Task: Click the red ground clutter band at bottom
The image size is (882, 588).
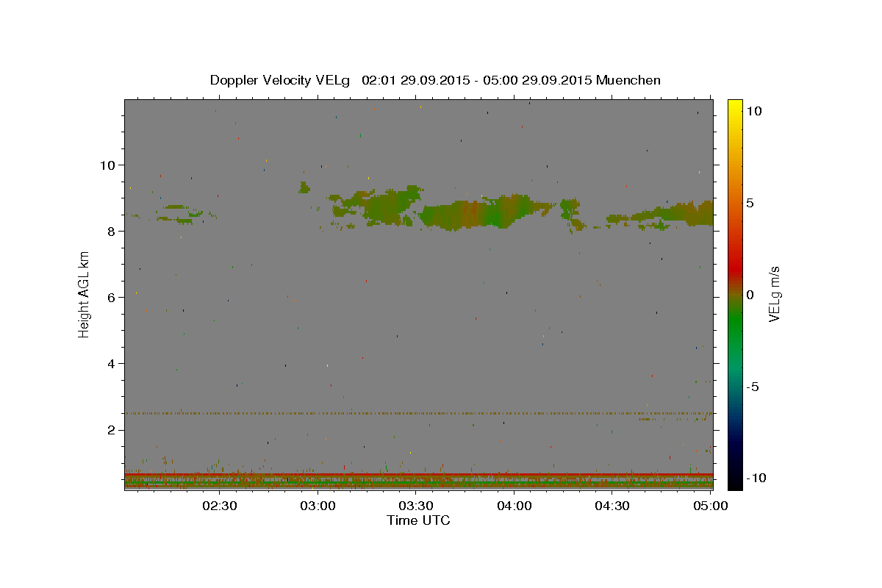Action: tap(418, 475)
